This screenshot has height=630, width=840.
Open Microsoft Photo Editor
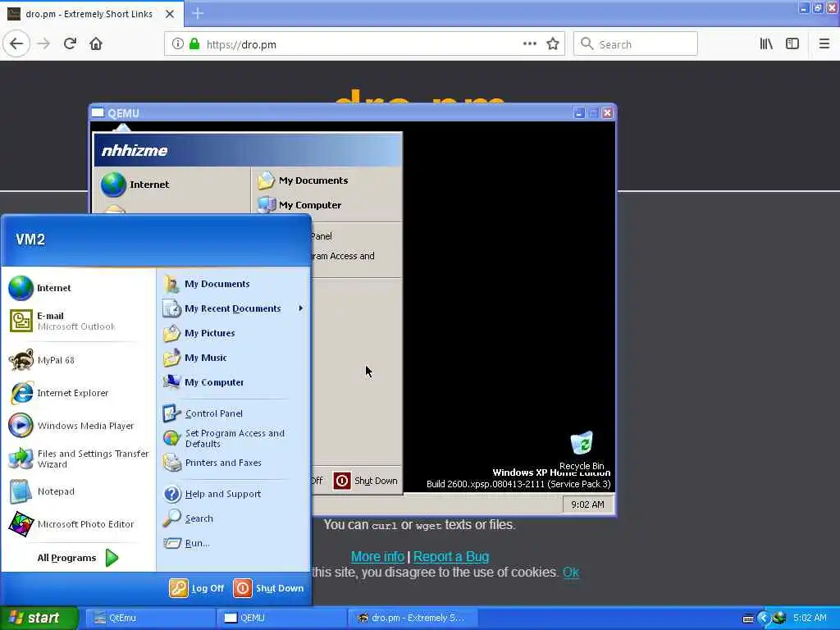71,524
